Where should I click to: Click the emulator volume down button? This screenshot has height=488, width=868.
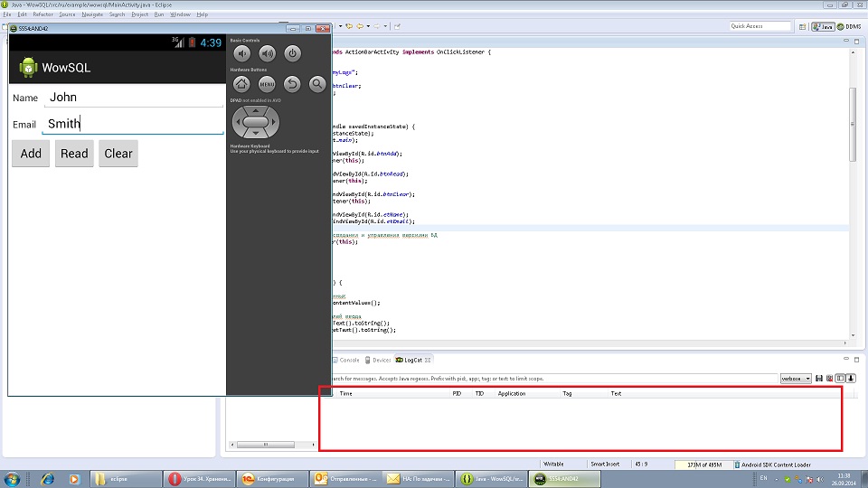coord(242,53)
